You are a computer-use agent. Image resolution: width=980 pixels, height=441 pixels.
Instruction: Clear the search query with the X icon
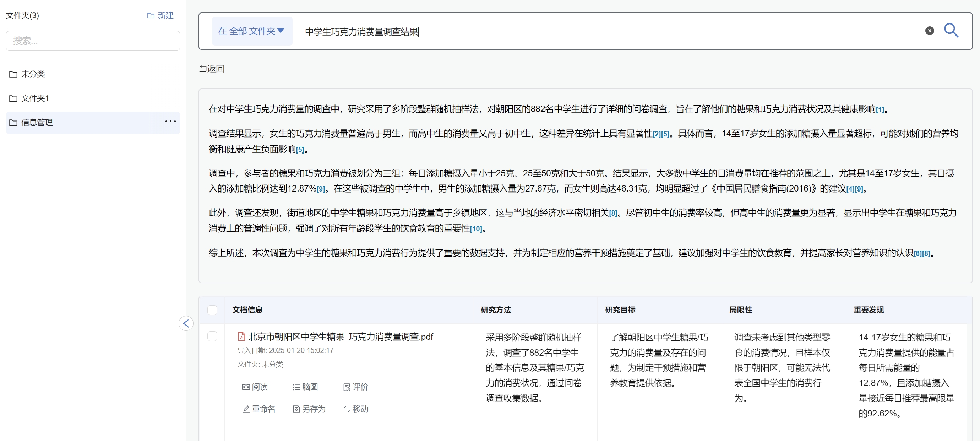tap(930, 31)
